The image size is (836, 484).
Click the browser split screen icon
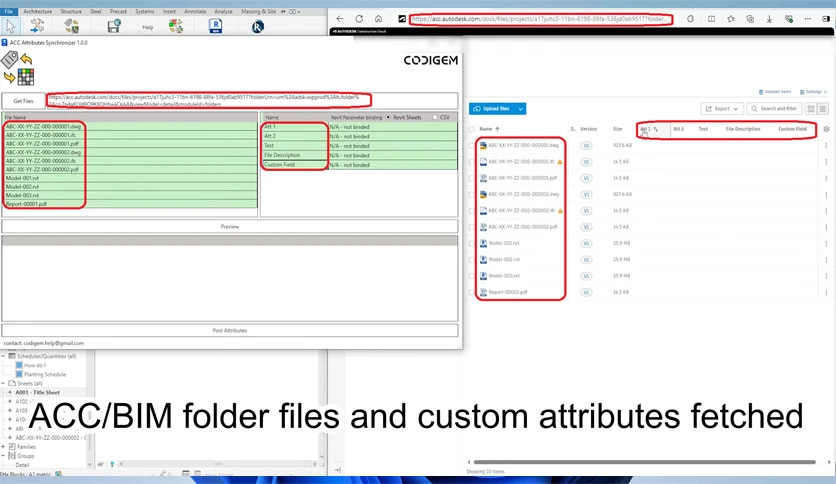(x=711, y=19)
